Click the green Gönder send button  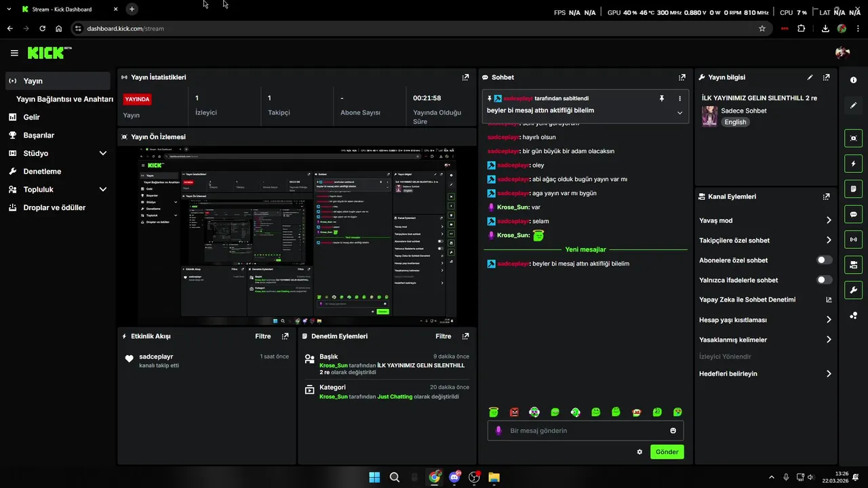pos(667,451)
